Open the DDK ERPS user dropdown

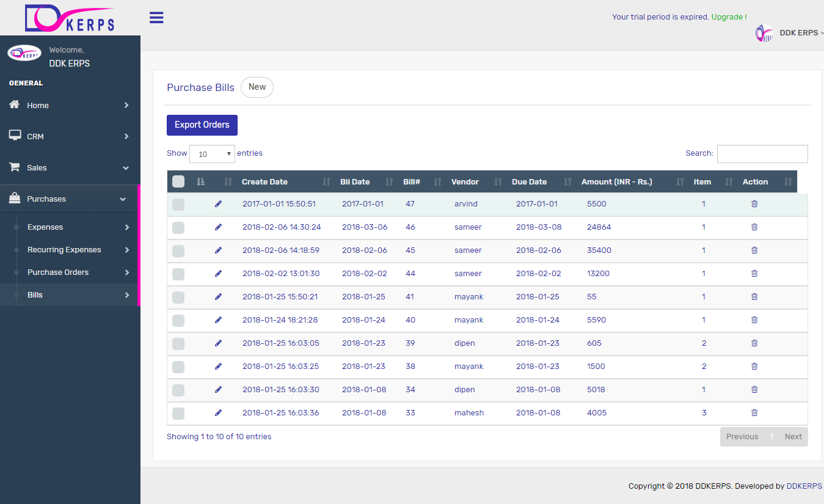[x=801, y=33]
